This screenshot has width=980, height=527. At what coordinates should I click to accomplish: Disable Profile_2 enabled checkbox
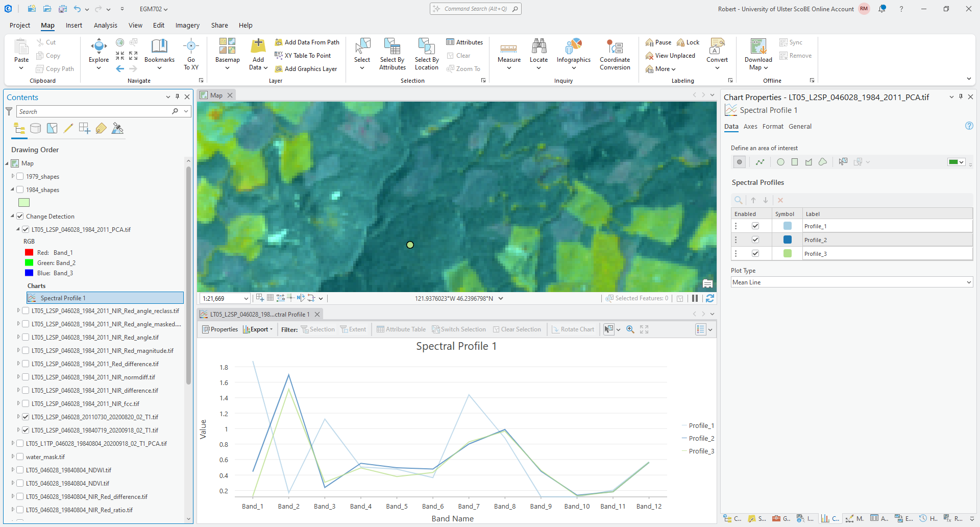click(x=755, y=240)
